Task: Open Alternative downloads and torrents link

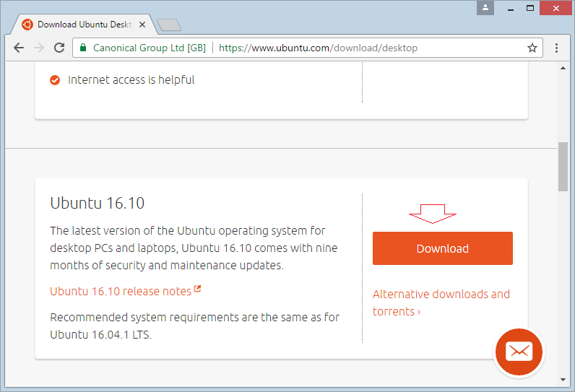Action: [441, 302]
